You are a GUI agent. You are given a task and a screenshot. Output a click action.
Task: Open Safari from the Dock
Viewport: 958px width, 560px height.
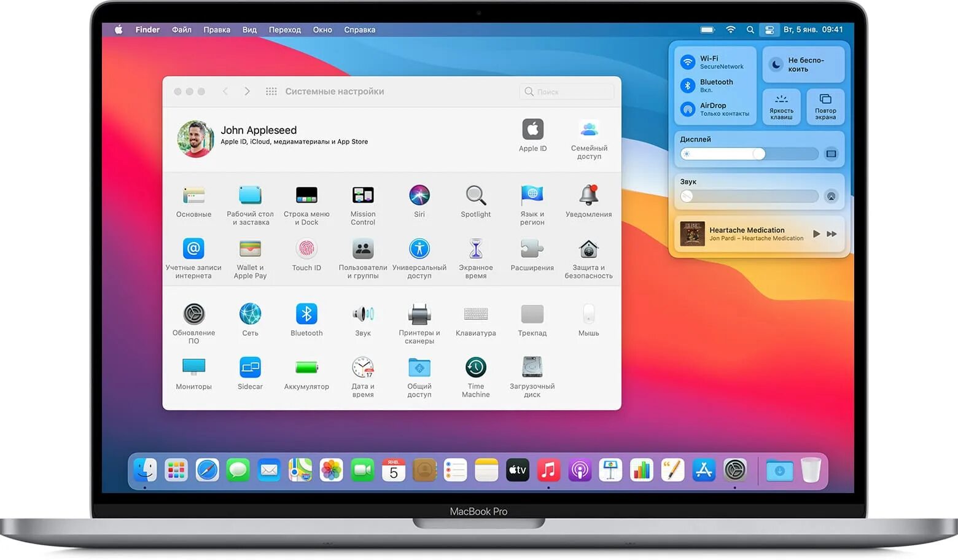coord(207,470)
